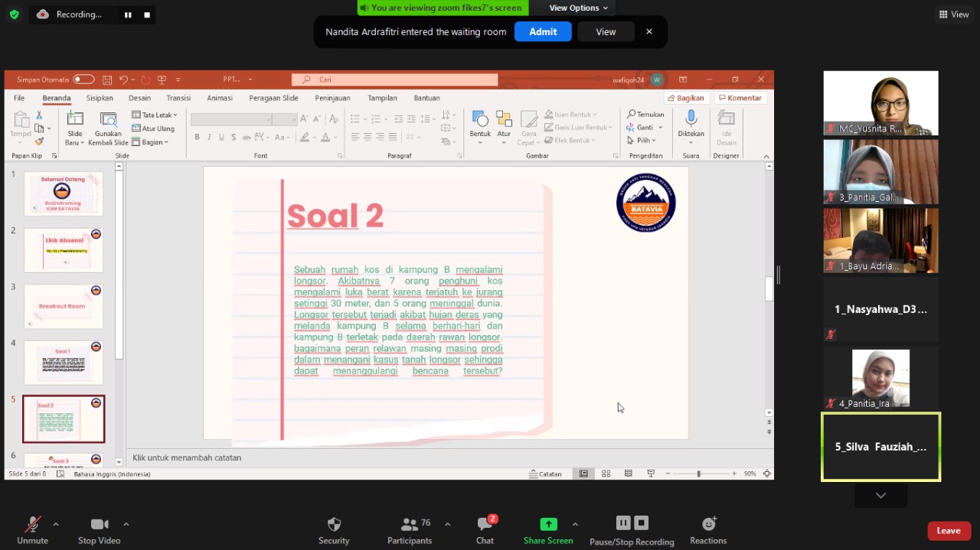The width and height of the screenshot is (980, 550).
Task: Expand video options arrow beside Stop Video
Action: 126,524
